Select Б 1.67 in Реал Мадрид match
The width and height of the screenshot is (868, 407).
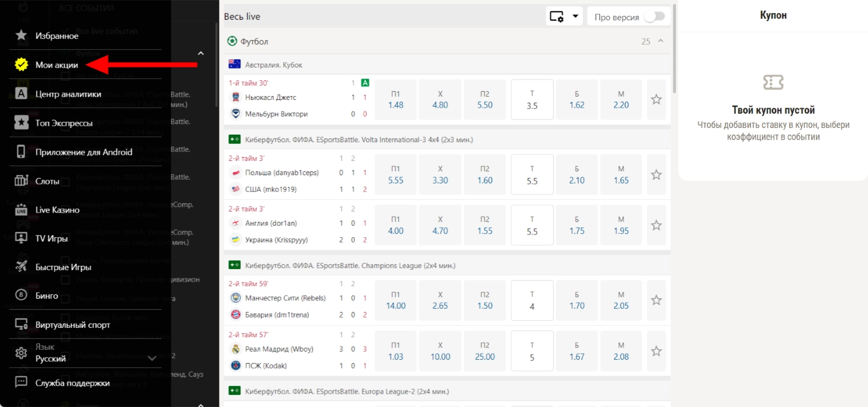[577, 351]
